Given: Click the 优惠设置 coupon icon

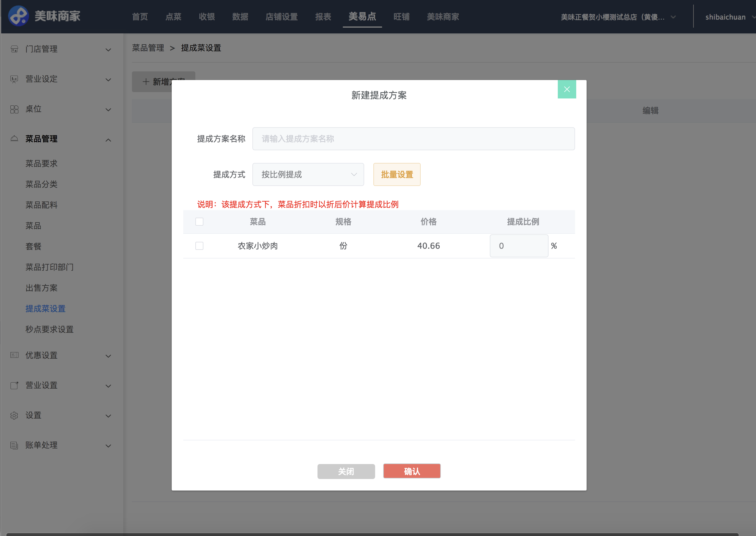Looking at the screenshot, I should [x=14, y=355].
